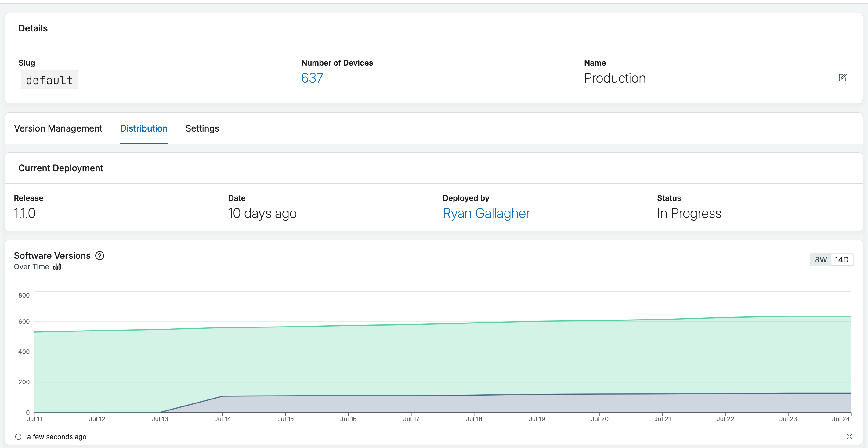Go to the Settings tab
This screenshot has height=448, width=868.
pos(202,128)
